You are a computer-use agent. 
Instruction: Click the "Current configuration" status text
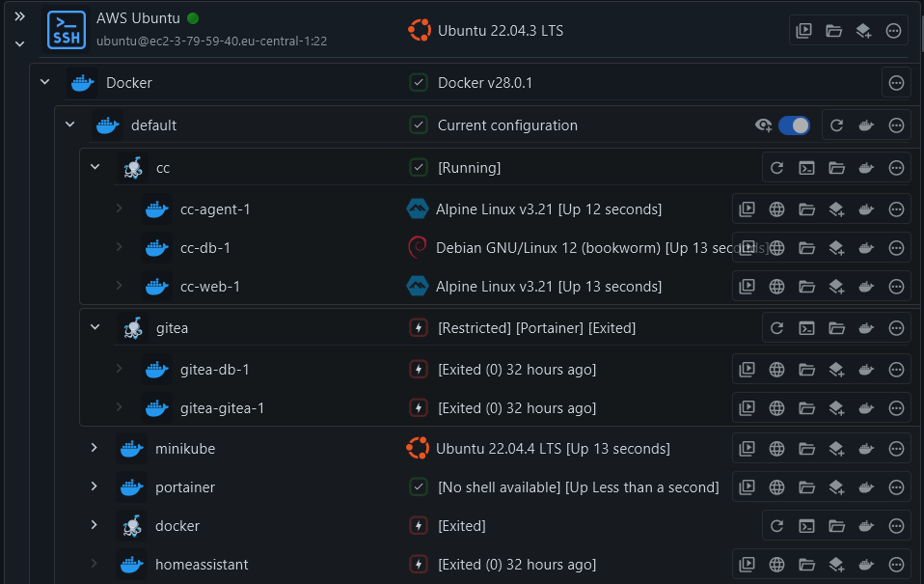pyautogui.click(x=507, y=125)
